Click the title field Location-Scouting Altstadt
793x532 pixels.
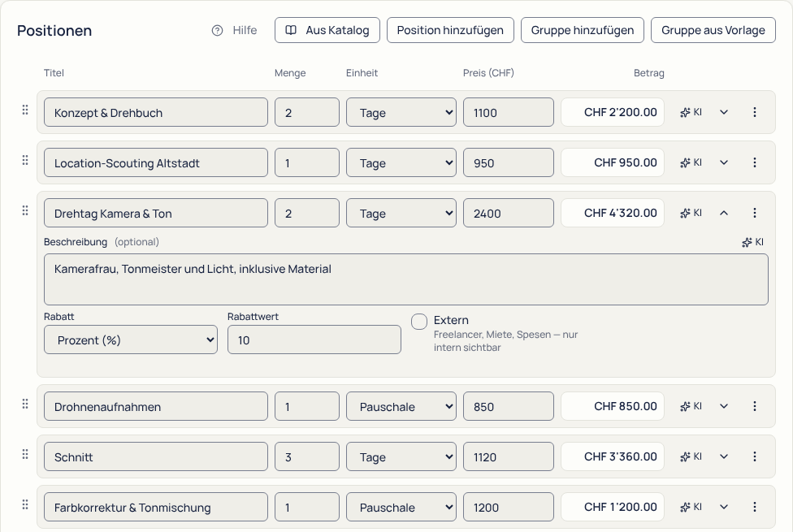pos(156,162)
